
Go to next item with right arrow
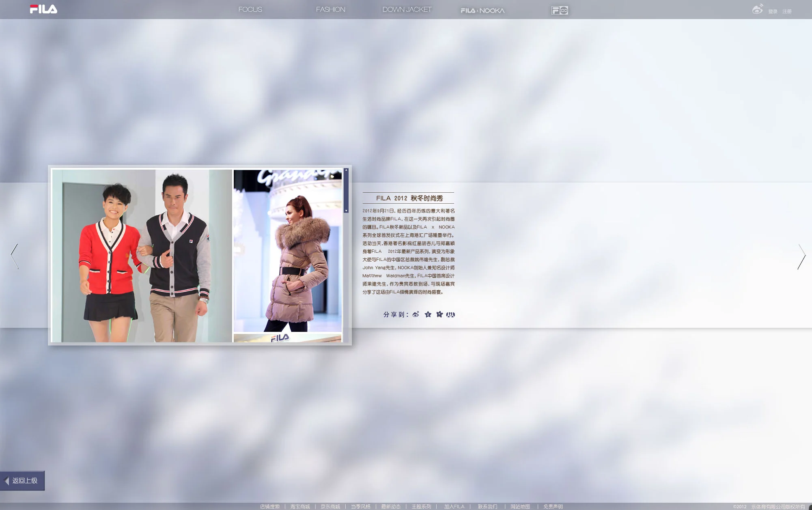coord(801,256)
